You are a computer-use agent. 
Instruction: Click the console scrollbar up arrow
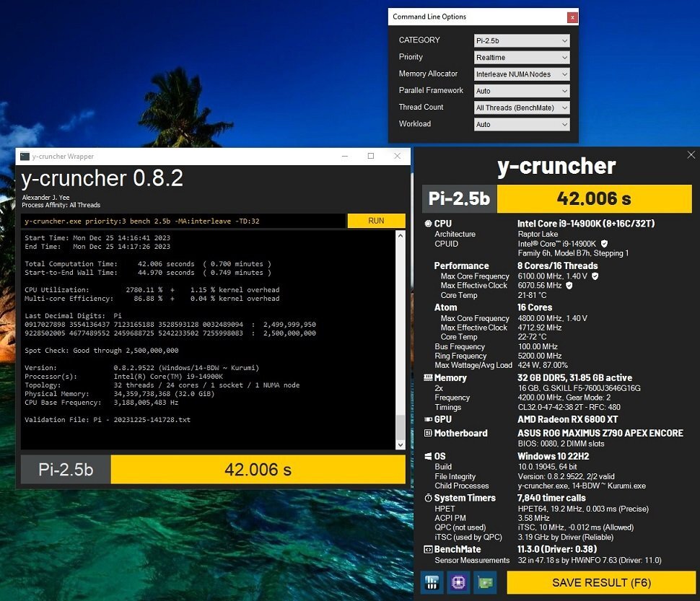(x=401, y=236)
